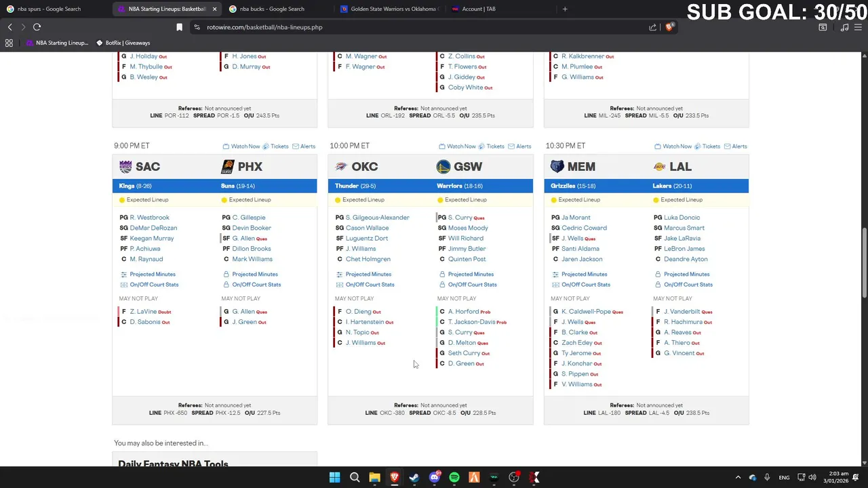
Task: Click the taskbar volume speaker icon
Action: (812, 478)
